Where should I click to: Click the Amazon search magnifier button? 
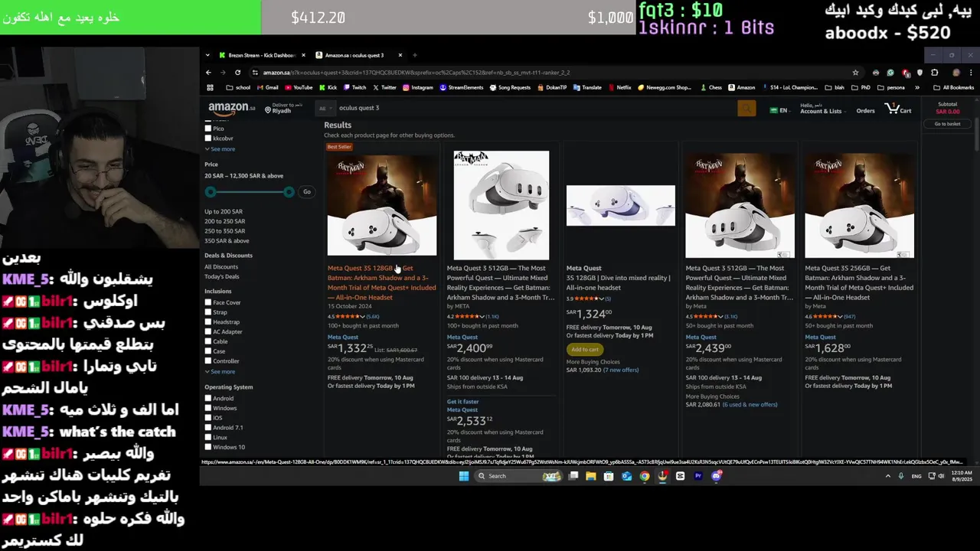(746, 109)
